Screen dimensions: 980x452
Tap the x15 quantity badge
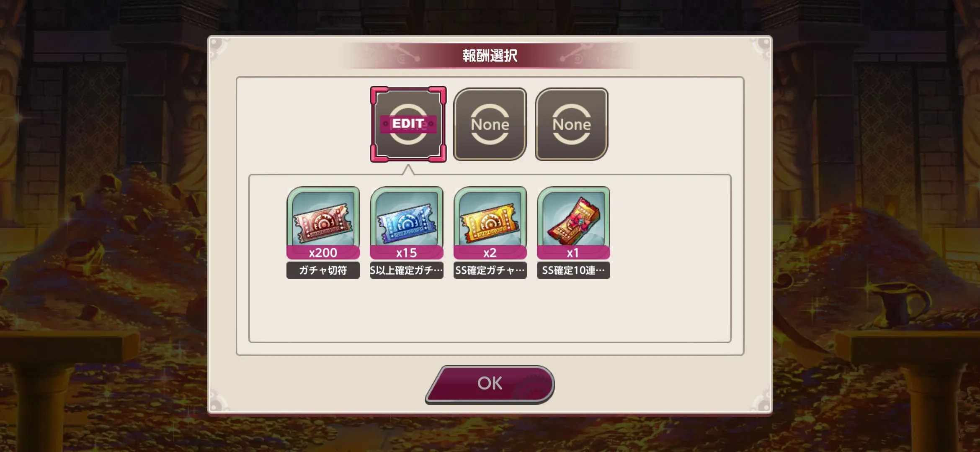pos(406,253)
